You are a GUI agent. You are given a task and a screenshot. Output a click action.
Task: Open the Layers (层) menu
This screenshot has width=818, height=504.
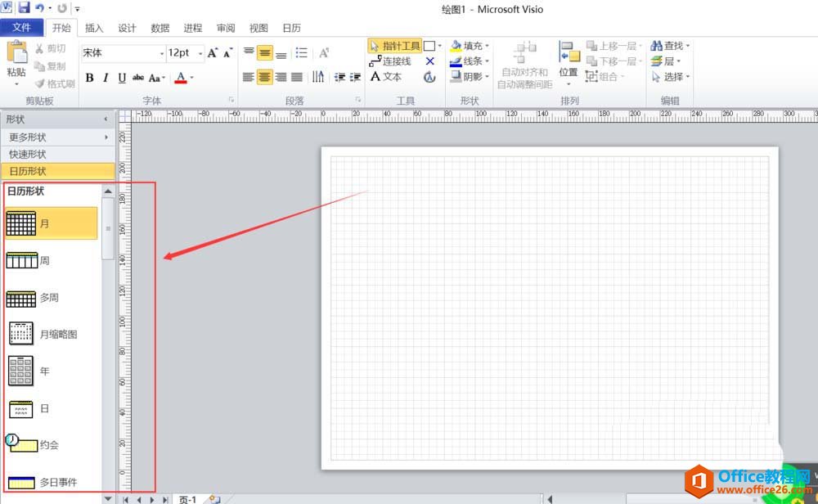coord(666,61)
